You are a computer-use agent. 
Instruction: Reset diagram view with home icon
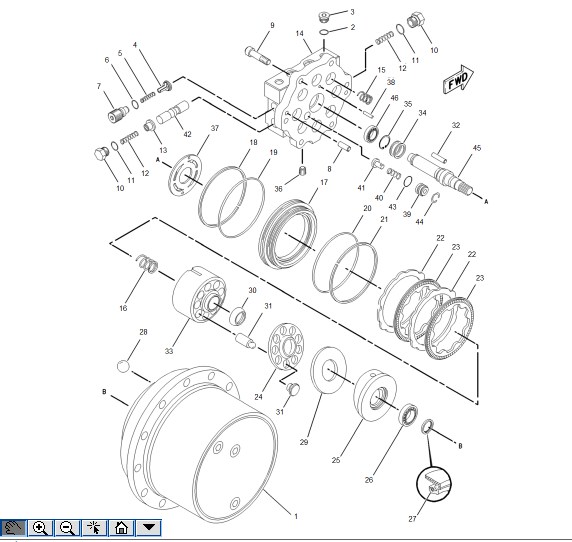pos(121,528)
